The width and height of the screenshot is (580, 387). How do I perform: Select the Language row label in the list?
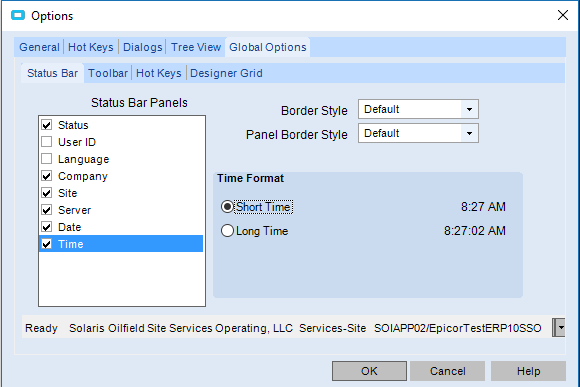84,159
